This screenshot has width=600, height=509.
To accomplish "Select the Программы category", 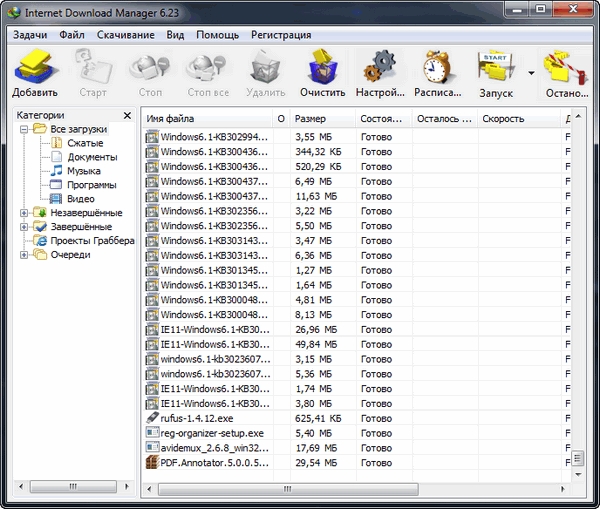I will pos(92,185).
